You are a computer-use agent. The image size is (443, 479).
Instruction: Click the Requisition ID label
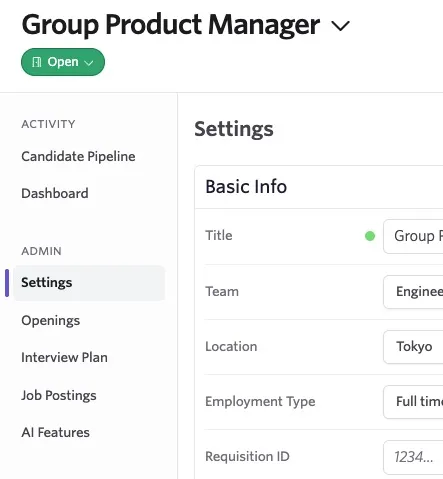coord(247,456)
